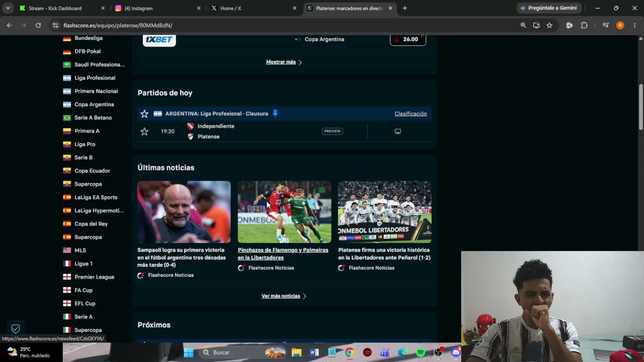This screenshot has height=362, width=644.
Task: Click the 1XBET bookmaker logo
Action: pyautogui.click(x=159, y=39)
